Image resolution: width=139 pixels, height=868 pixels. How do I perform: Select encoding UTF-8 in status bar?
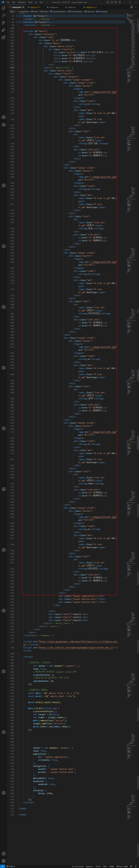(98, 866)
